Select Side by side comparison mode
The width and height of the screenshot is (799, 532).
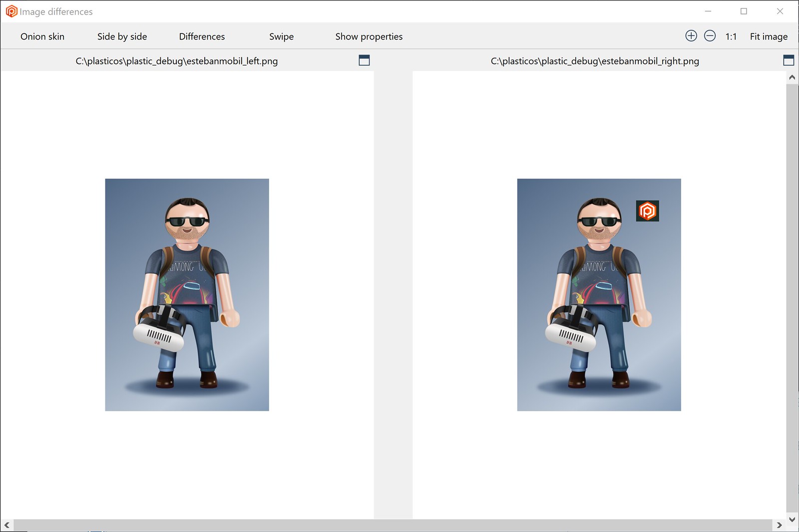pyautogui.click(x=122, y=36)
